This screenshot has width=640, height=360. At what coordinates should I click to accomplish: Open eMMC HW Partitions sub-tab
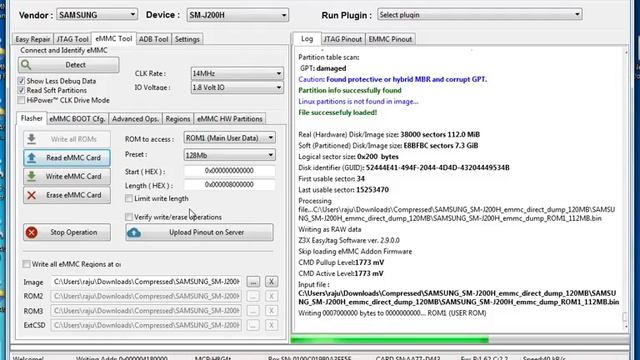point(230,119)
